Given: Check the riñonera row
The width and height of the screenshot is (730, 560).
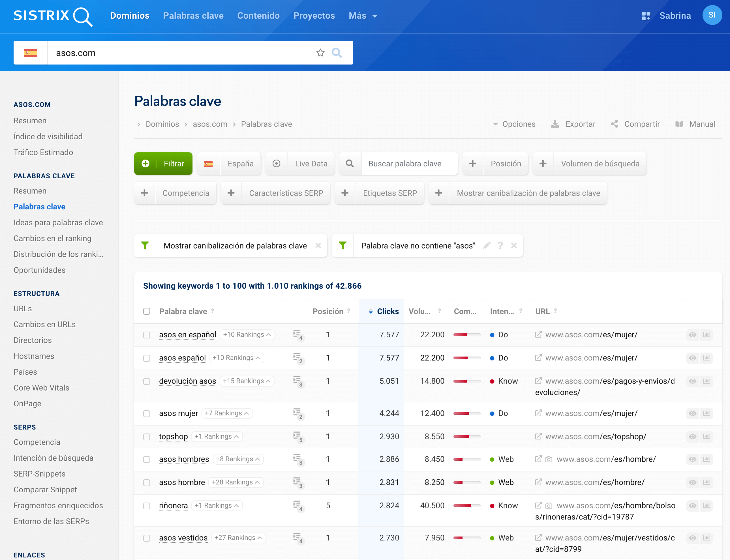Looking at the screenshot, I should click(147, 506).
